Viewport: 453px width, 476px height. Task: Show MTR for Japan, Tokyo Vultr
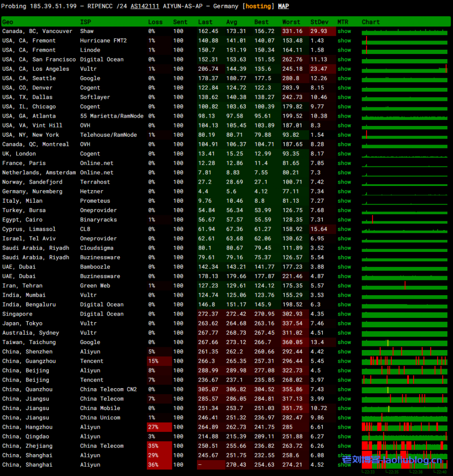click(344, 324)
